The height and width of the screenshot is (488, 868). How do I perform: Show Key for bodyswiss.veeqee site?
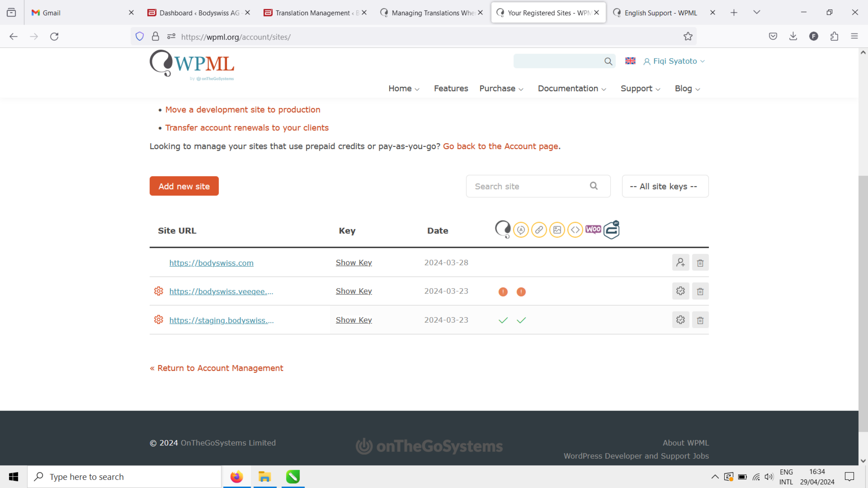[x=353, y=291]
